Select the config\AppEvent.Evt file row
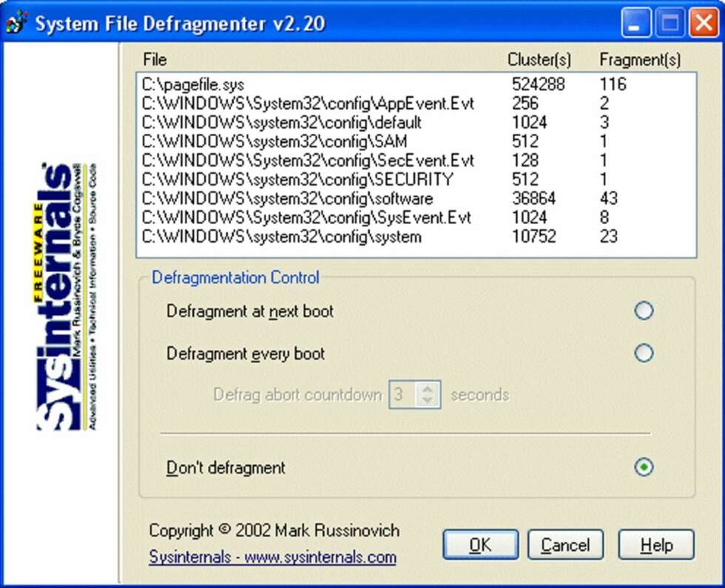Viewport: 725px width, 588px height. tap(416, 103)
